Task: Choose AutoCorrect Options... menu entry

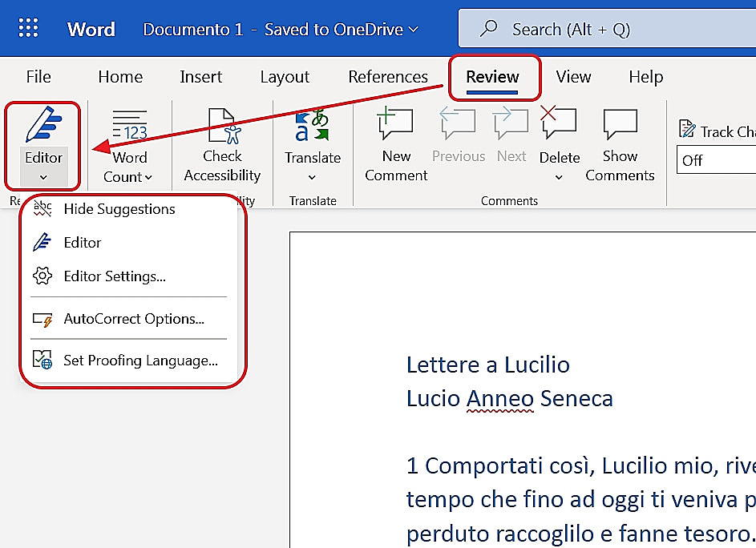Action: 129,319
